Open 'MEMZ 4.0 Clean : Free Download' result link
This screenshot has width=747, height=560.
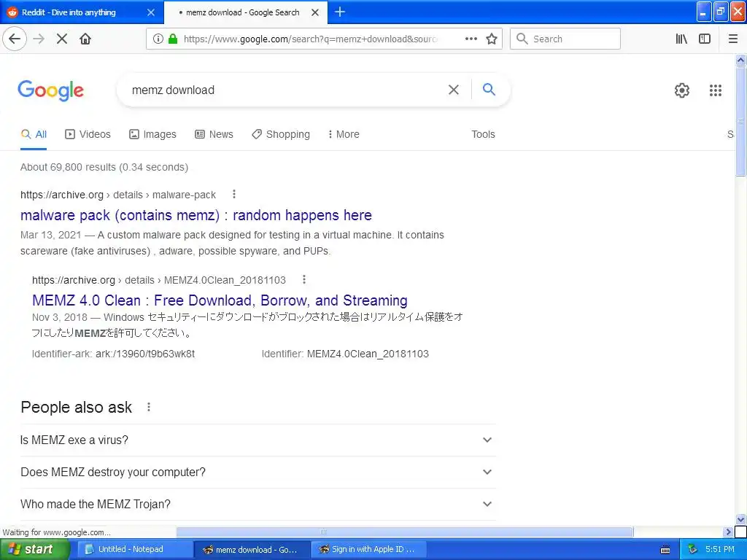[220, 300]
